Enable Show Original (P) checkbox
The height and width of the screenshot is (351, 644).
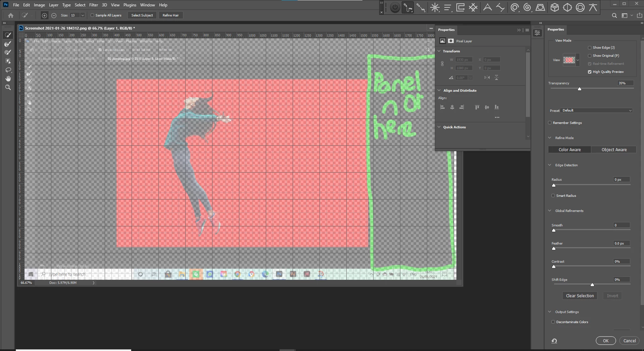point(590,56)
